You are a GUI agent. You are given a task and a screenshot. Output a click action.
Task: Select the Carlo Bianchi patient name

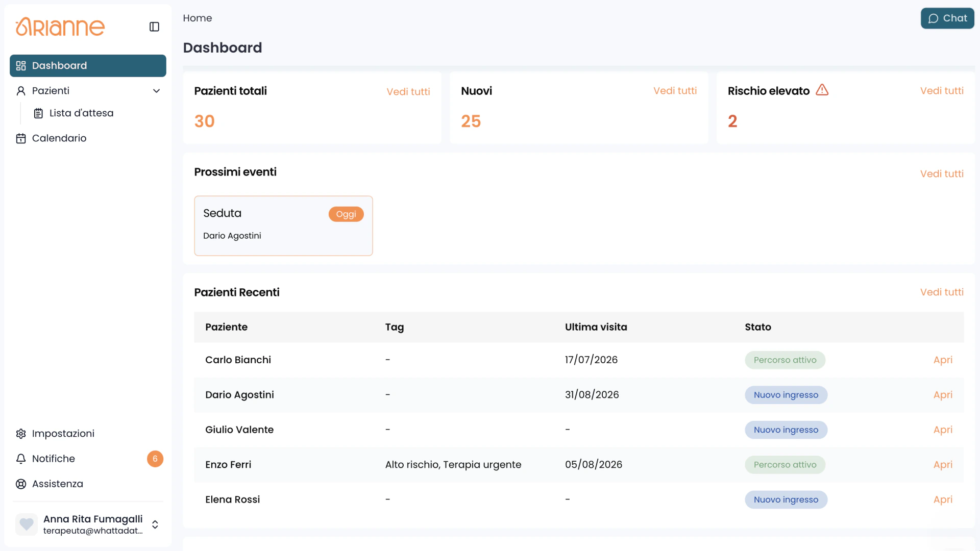pyautogui.click(x=238, y=360)
